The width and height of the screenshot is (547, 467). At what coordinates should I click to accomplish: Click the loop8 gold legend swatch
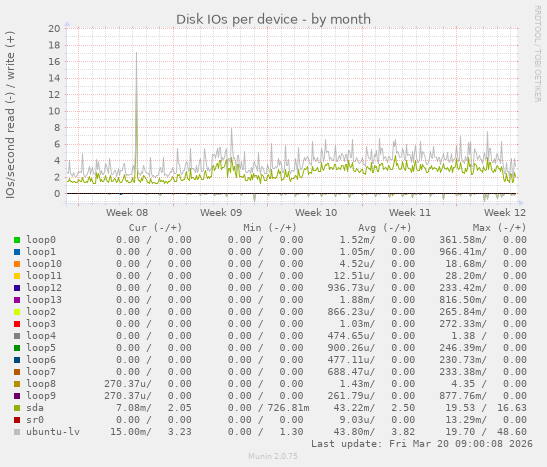point(17,384)
